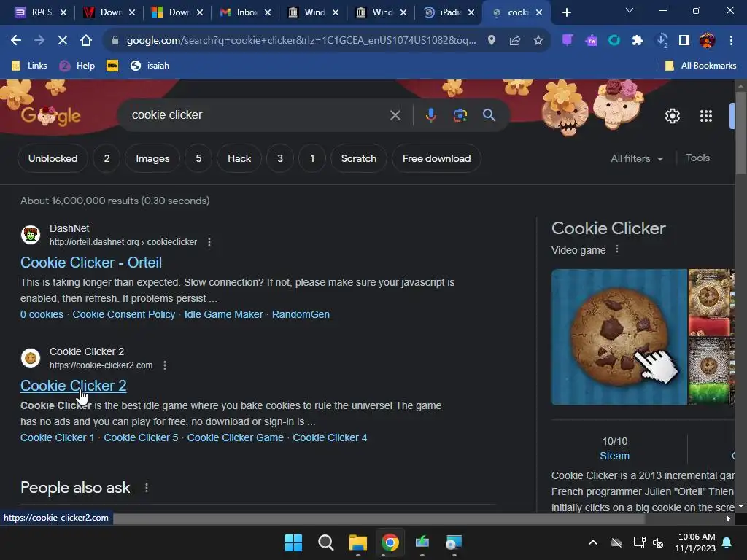This screenshot has width=747, height=560.
Task: Open the side panel icon in toolbar
Action: 684,41
